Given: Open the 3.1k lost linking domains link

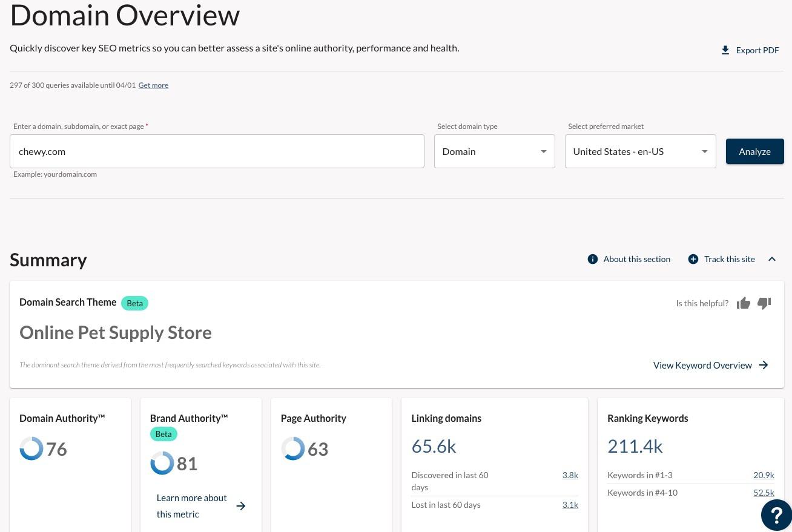Looking at the screenshot, I should click(570, 505).
